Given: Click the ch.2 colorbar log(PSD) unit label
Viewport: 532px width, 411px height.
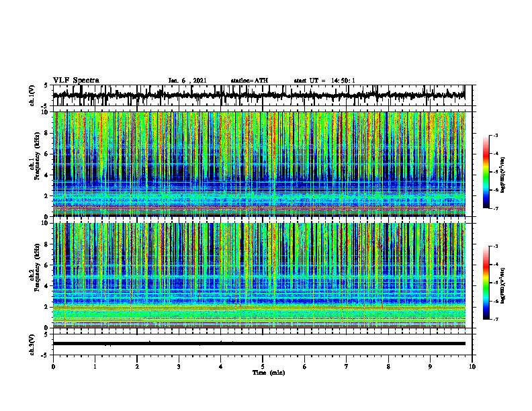Looking at the screenshot, I should tap(503, 285).
